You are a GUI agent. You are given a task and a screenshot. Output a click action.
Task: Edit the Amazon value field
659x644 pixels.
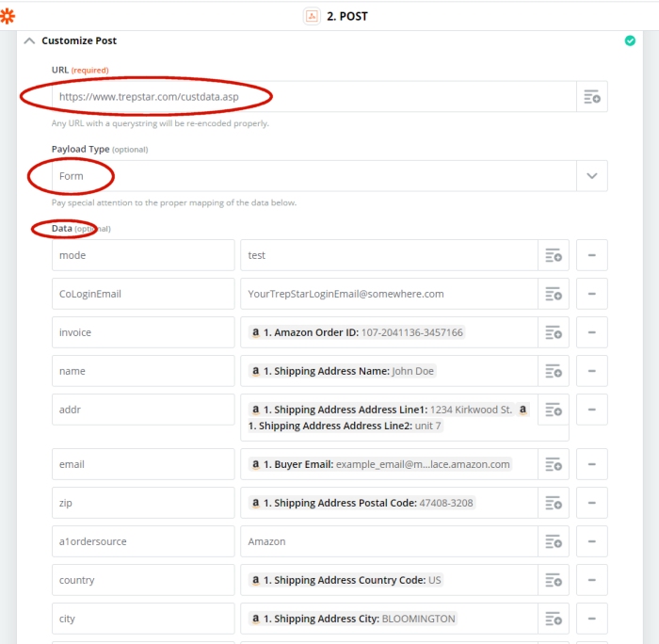[389, 541]
